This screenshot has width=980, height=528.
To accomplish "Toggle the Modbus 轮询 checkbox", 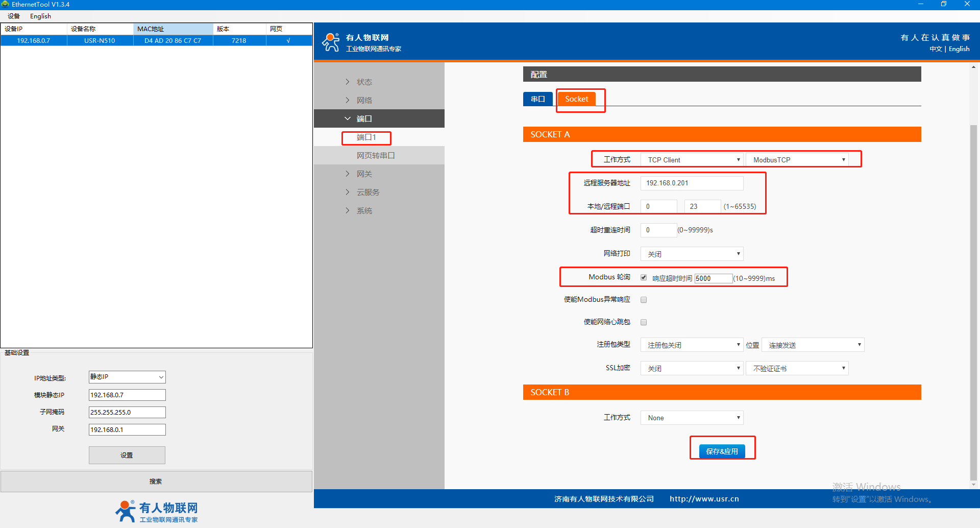I will (x=644, y=278).
